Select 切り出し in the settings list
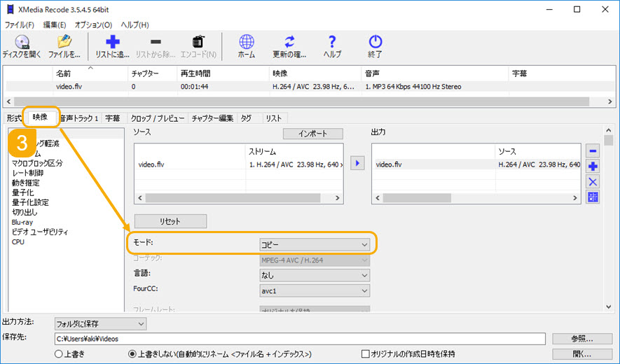Viewport: 620px width, 364px height. 24,212
